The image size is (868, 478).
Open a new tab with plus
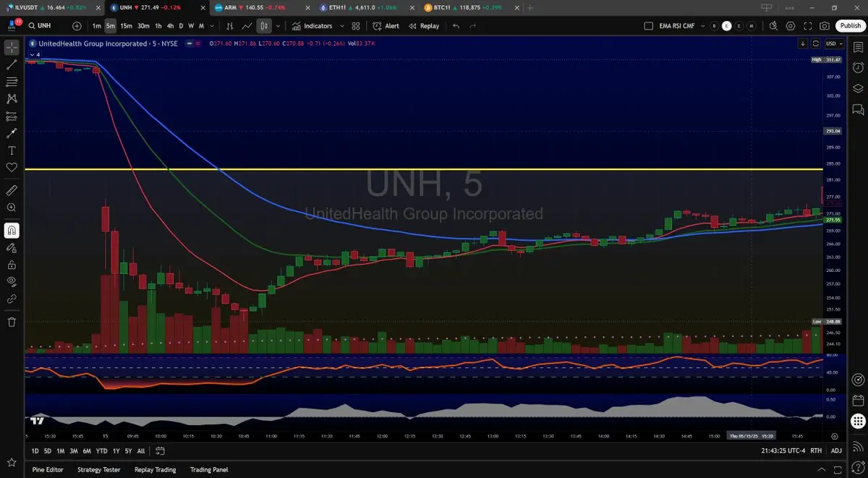[x=530, y=7]
